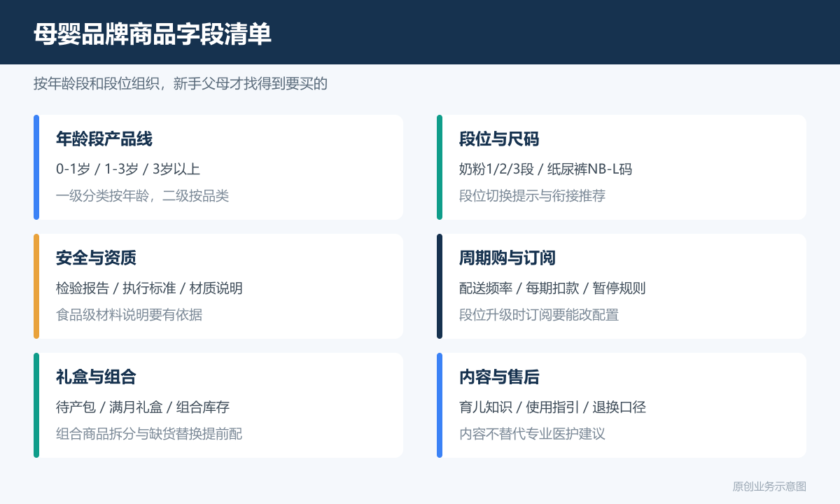This screenshot has width=840, height=504.
Task: Click the title 母婴品牌商品字段清单
Action: (153, 34)
